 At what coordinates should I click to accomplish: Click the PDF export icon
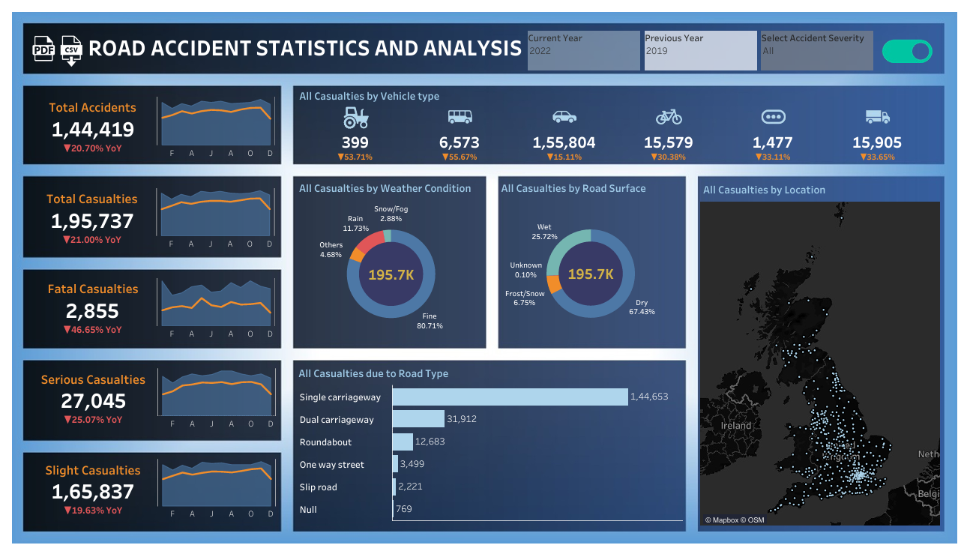43,49
